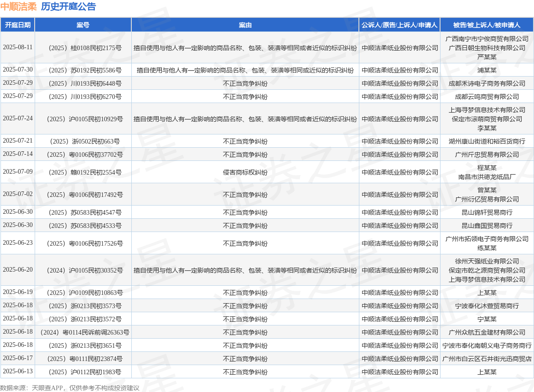Click defendant 保定市乾之源商贸有限公司
The height and width of the screenshot is (392, 534).
click(487, 270)
